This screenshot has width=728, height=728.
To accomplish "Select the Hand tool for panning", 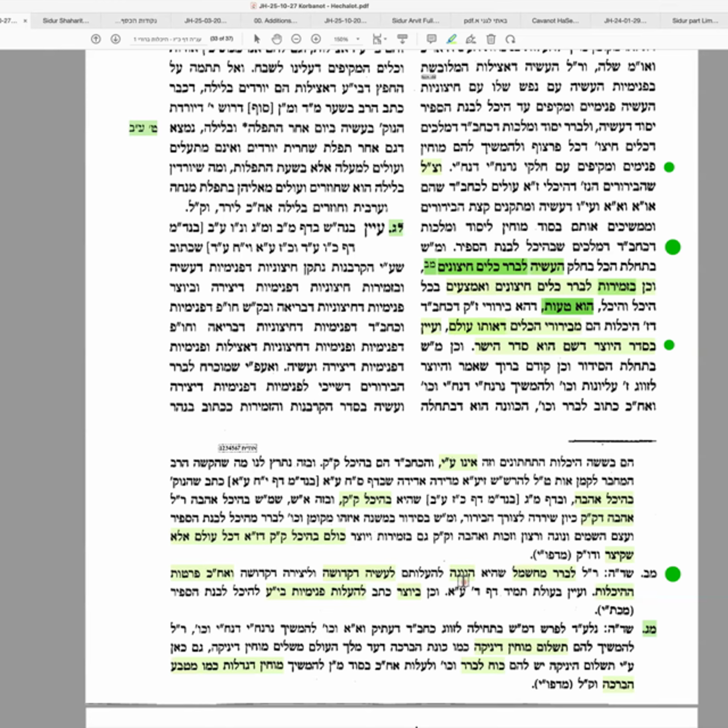I will point(277,39).
